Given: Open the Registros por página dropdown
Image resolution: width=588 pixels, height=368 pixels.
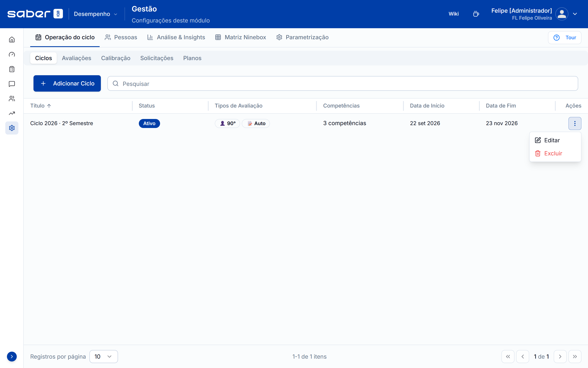Looking at the screenshot, I should tap(104, 357).
